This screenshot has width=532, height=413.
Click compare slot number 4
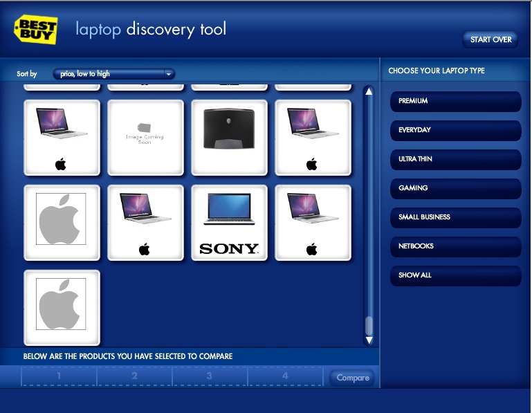285,376
